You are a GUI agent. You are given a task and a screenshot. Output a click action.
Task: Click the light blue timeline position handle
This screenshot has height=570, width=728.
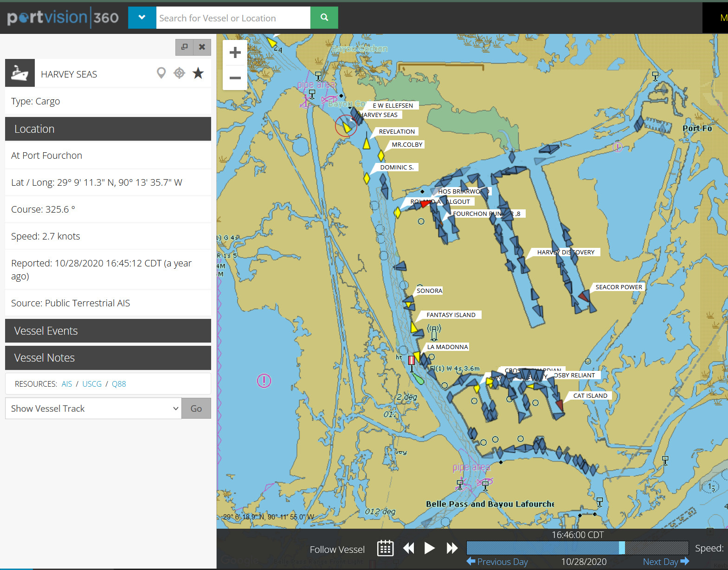[622, 548]
